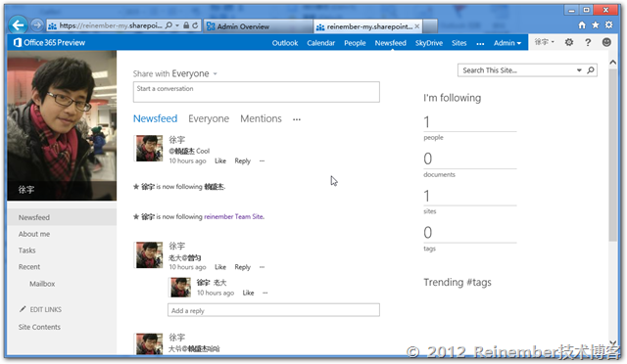Viewport: 627px width, 364px height.
Task: Open Site Contents in the sidebar
Action: pos(39,327)
